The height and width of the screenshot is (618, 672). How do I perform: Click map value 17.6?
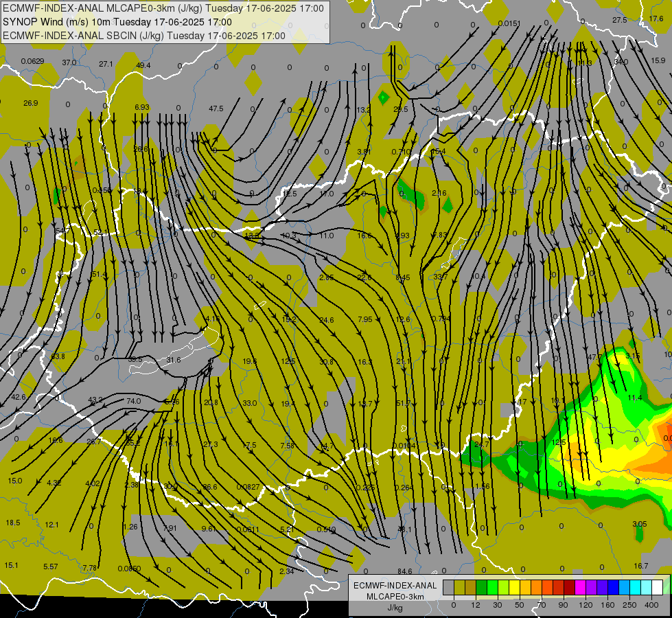(x=656, y=19)
